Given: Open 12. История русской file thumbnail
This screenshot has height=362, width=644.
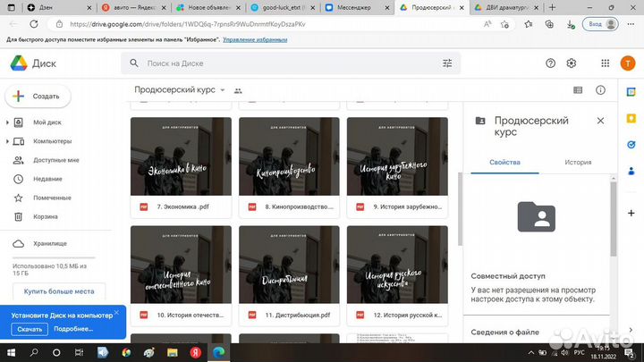Looking at the screenshot, I should pos(397,265).
